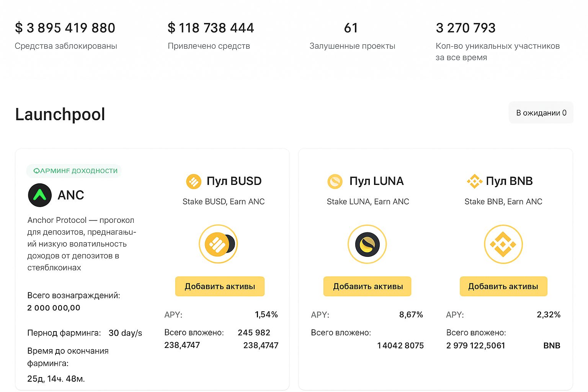Select the BNB diamond icon next to Пул BNB
588x392 pixels.
pyautogui.click(x=474, y=181)
